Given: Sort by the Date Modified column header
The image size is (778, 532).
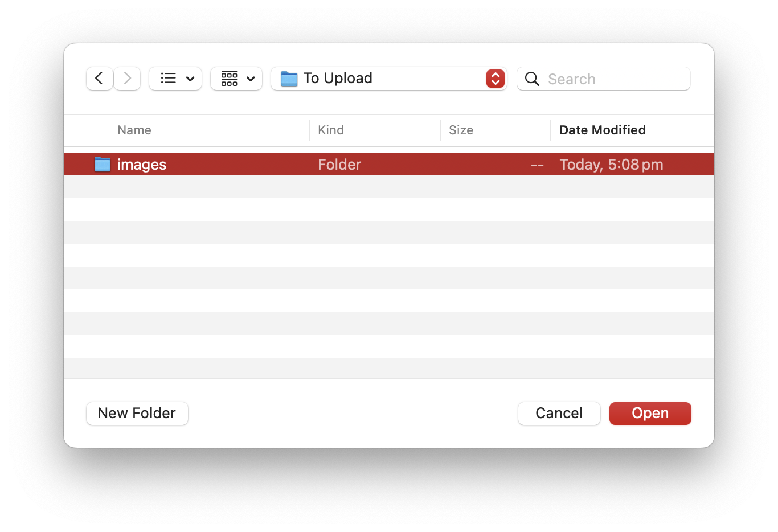Looking at the screenshot, I should [x=603, y=130].
